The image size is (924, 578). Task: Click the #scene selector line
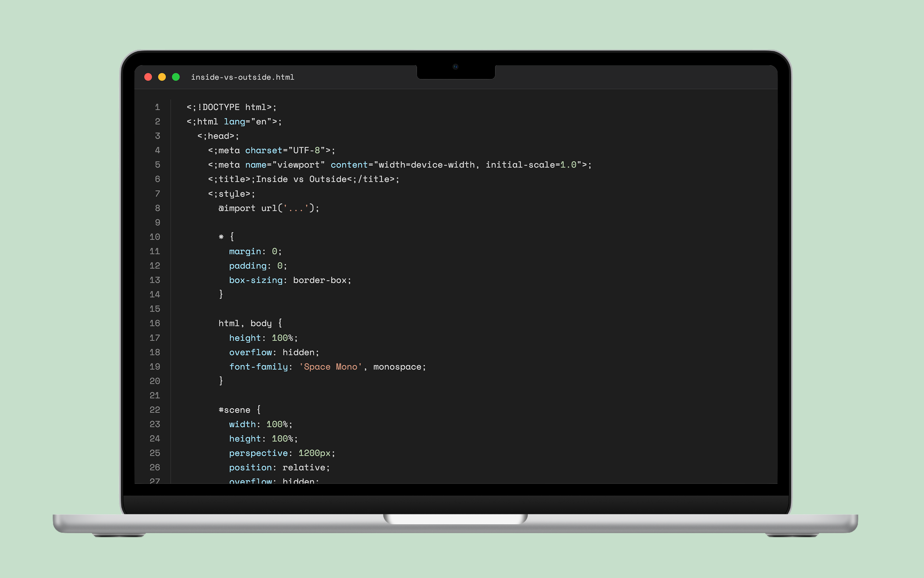(x=239, y=410)
